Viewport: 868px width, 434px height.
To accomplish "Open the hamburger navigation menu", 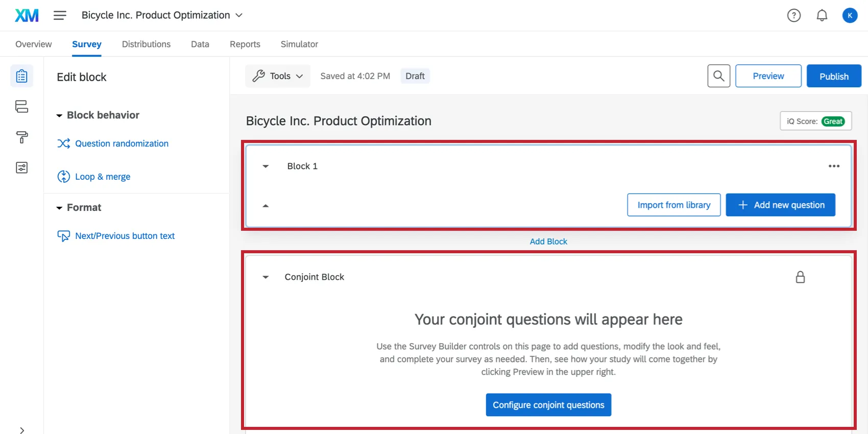I will point(60,15).
